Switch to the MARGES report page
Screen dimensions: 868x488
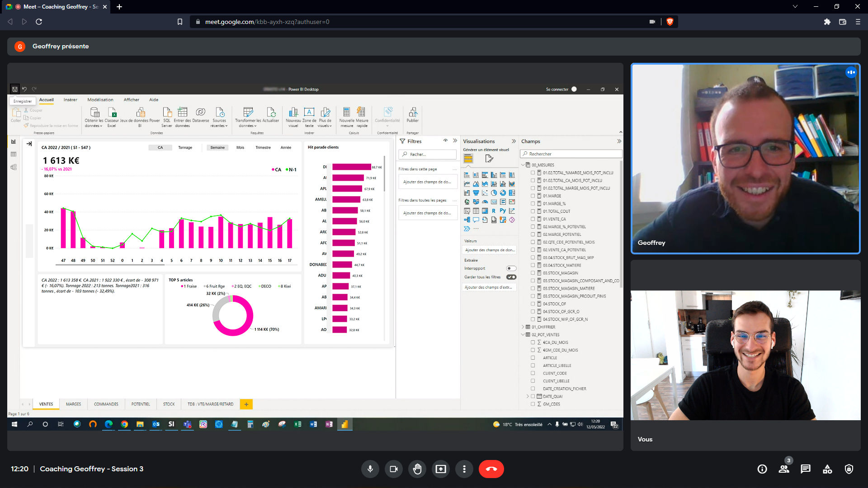73,404
